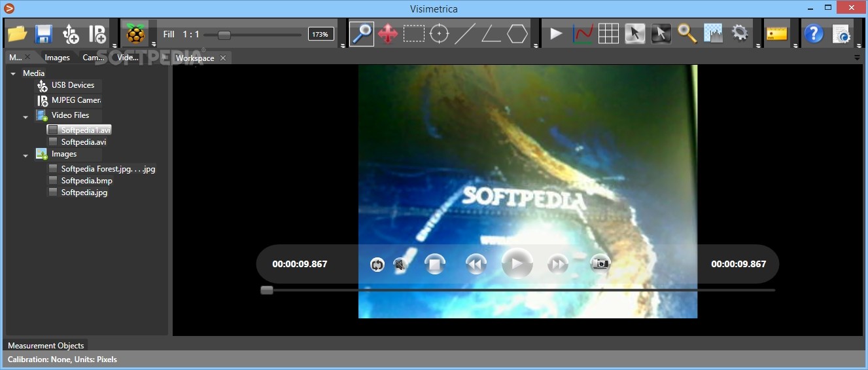
Task: Open help with the question mark icon
Action: pyautogui.click(x=814, y=33)
